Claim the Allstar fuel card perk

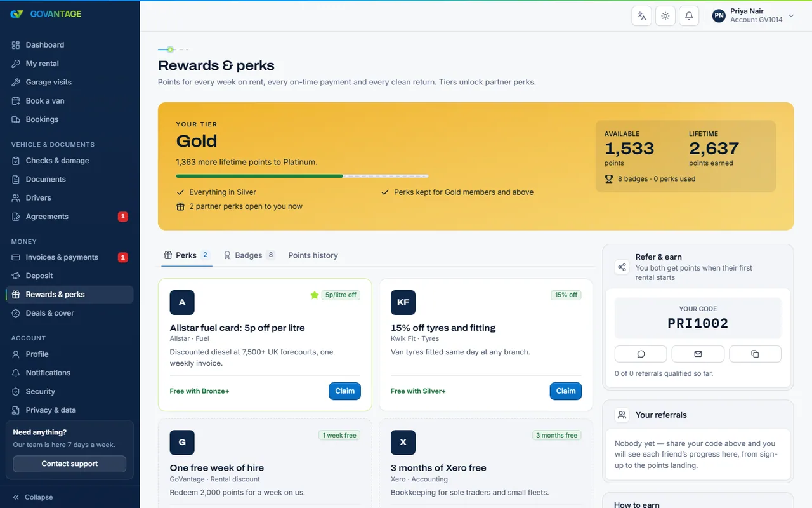coord(344,391)
